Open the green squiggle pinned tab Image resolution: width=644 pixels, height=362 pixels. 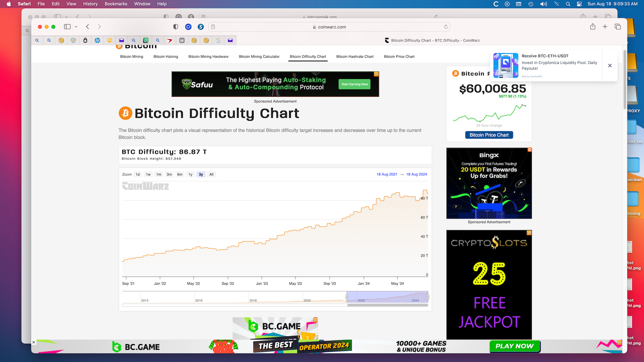click(x=218, y=40)
